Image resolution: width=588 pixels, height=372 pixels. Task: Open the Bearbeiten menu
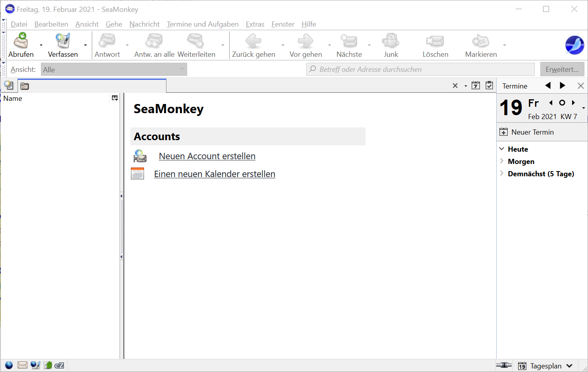pos(51,24)
